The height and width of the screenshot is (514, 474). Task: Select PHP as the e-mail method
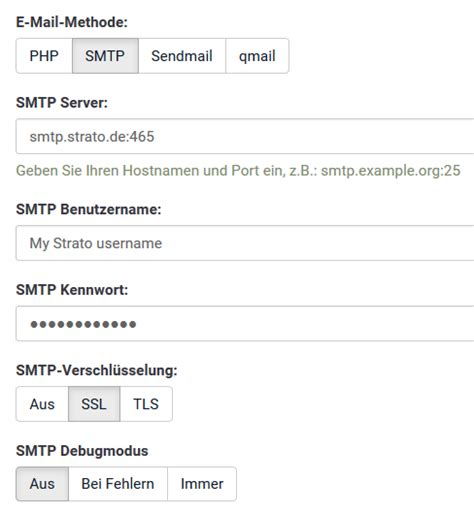[44, 56]
